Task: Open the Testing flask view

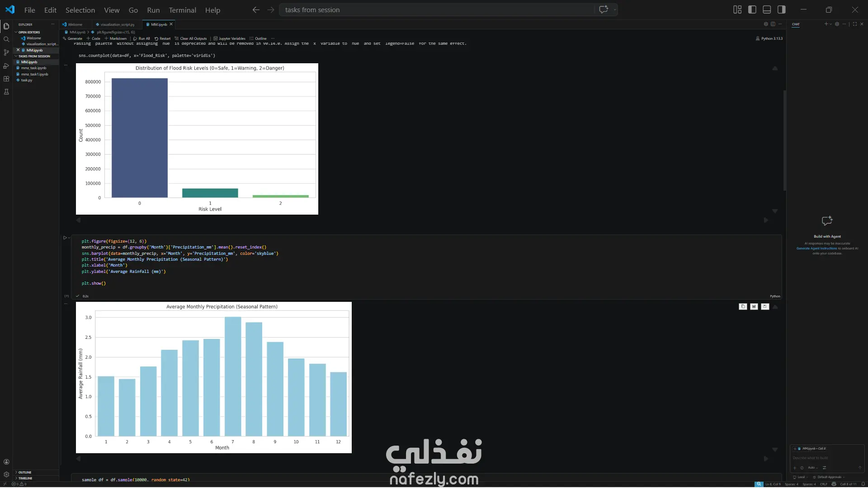Action: click(6, 92)
